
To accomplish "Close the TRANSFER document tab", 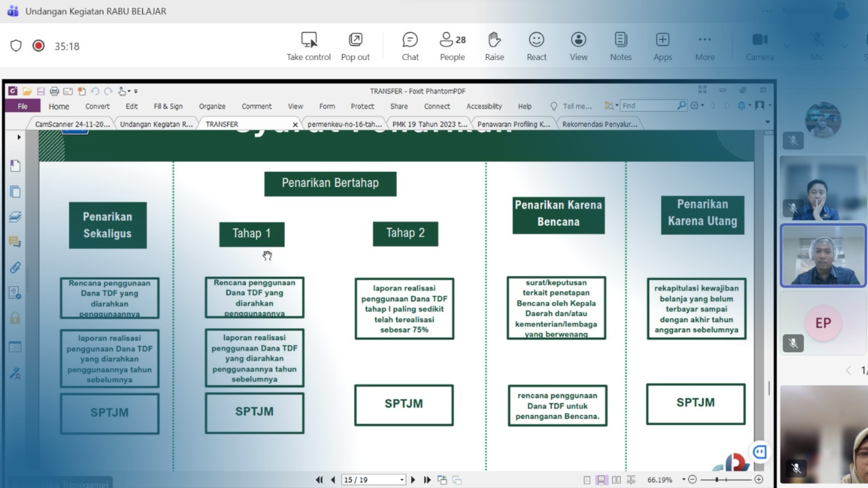I will 295,125.
